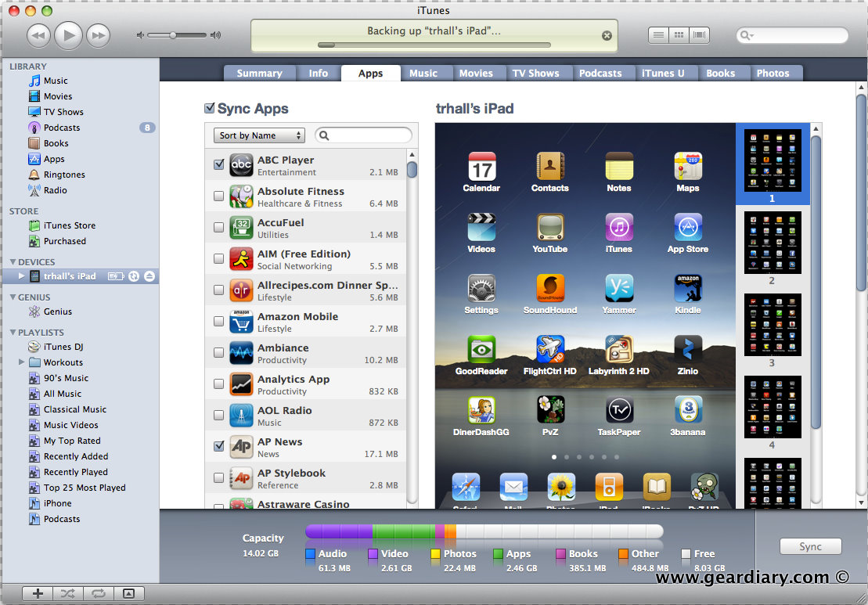This screenshot has height=605, width=868.
Task: Click the play button
Action: pos(69,35)
